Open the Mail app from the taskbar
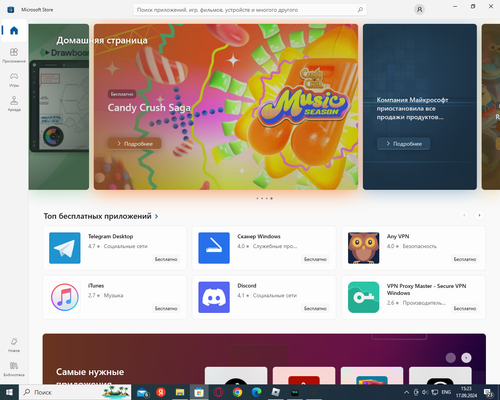500x400 pixels. pos(143,392)
